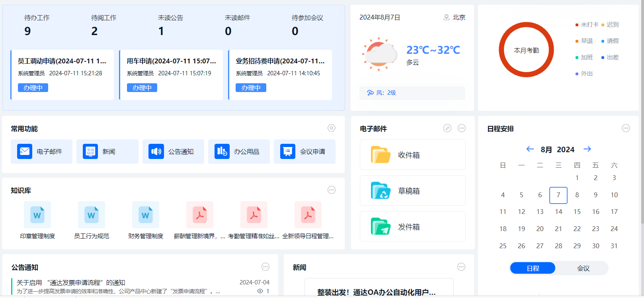Image resolution: width=644 pixels, height=298 pixels.
Task: Go to next month in calendar
Action: click(587, 149)
